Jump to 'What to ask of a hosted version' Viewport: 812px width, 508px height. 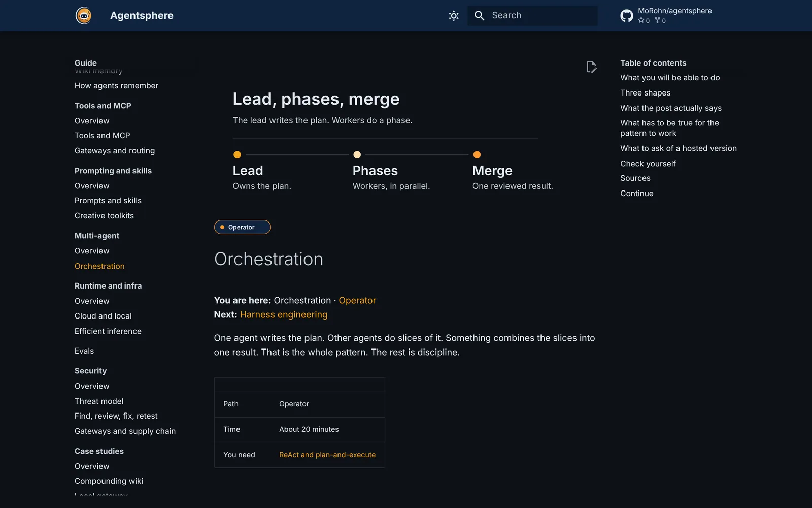[x=679, y=148]
